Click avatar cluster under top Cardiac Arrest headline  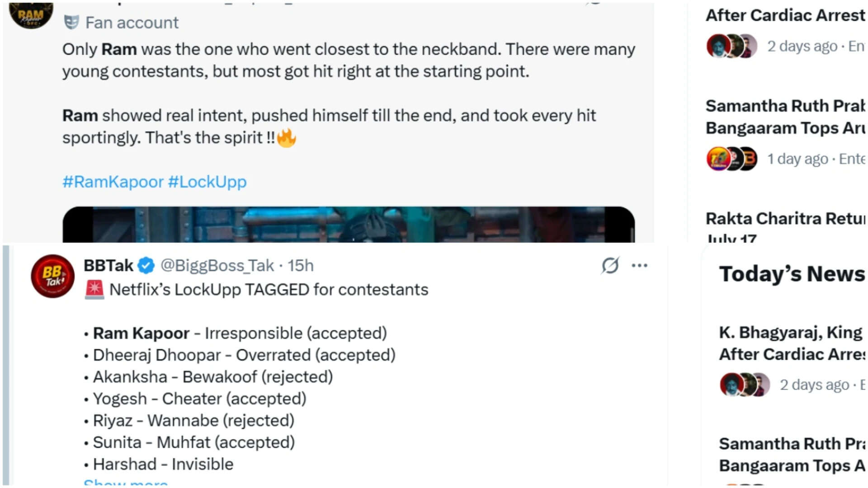pyautogui.click(x=731, y=46)
